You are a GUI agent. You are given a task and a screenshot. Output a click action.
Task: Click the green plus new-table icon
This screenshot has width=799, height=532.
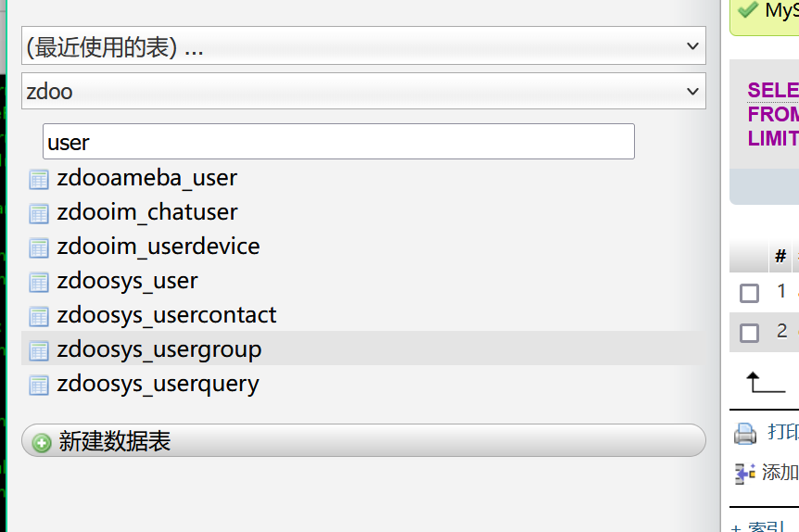pyautogui.click(x=42, y=442)
